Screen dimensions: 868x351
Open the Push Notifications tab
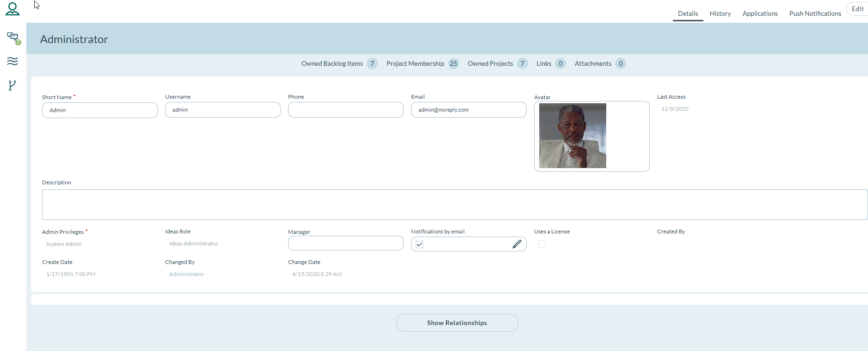tap(815, 13)
